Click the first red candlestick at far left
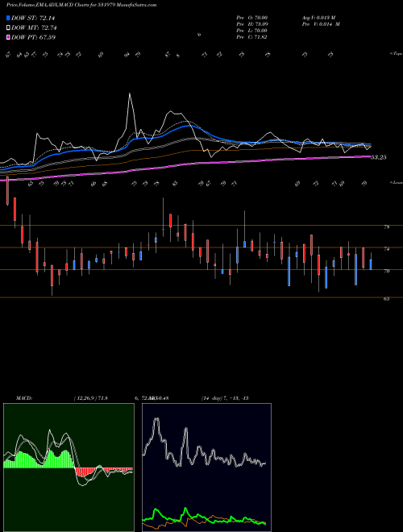The height and width of the screenshot is (532, 403). click(x=7, y=190)
